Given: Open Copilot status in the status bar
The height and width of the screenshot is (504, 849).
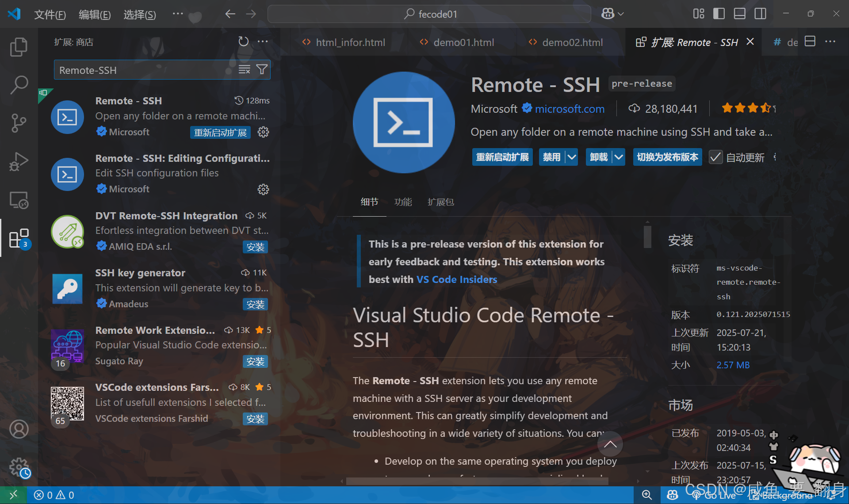Looking at the screenshot, I should (673, 495).
